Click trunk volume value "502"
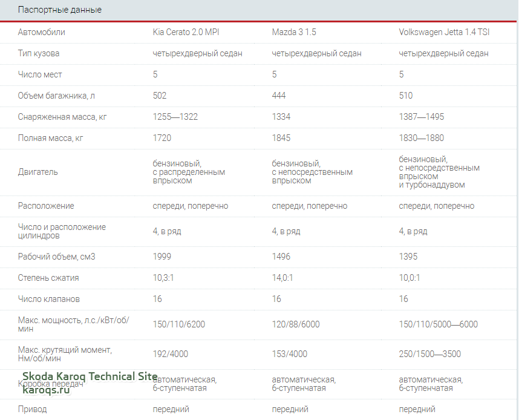This screenshot has height=420, width=519. (x=160, y=96)
